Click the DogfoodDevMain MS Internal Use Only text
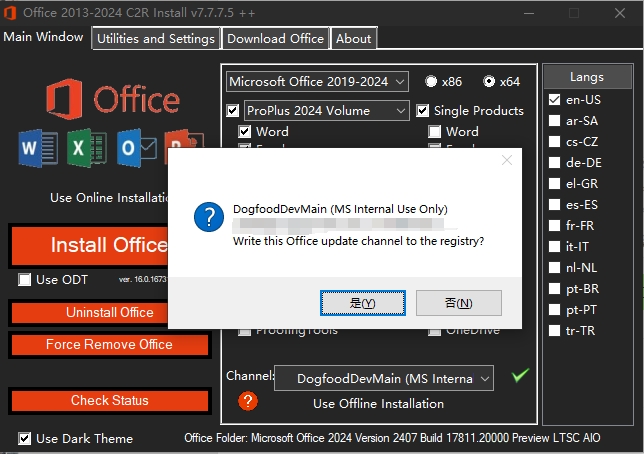644x454 pixels. pos(340,209)
